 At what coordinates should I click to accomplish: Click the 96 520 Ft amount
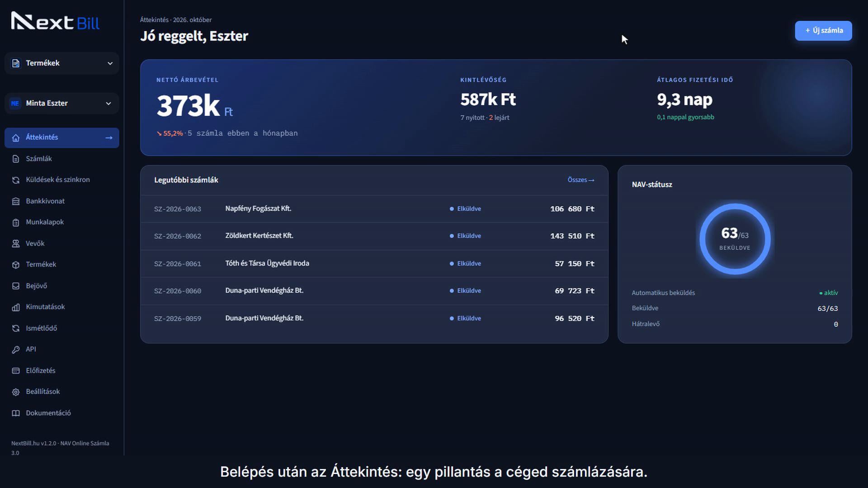[x=575, y=319]
